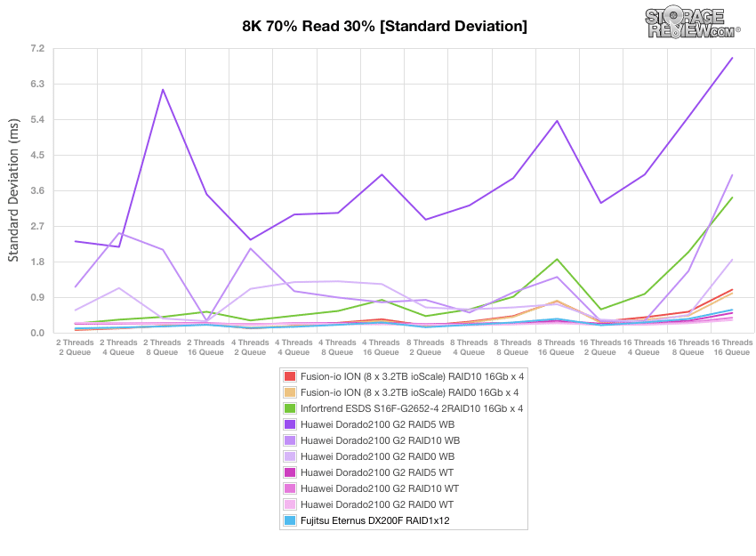
Task: Click the 4 Threads 4 Queue axis label
Action: (x=294, y=347)
